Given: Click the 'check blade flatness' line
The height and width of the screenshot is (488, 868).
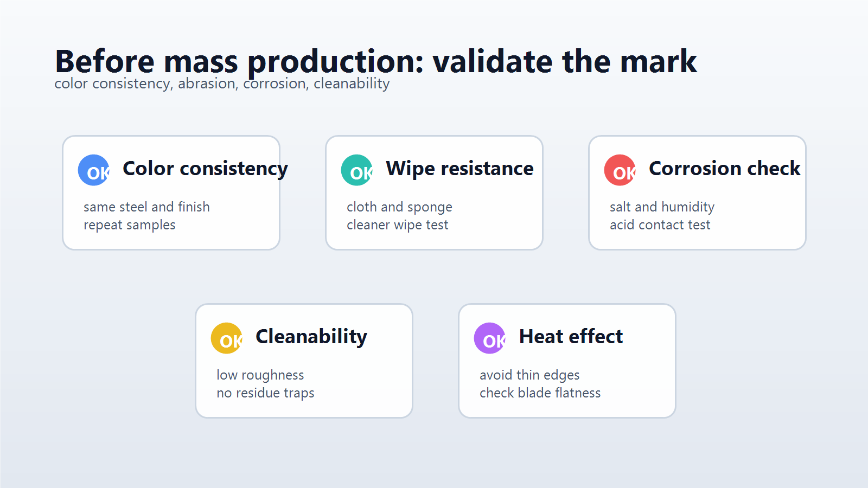Looking at the screenshot, I should (x=540, y=393).
